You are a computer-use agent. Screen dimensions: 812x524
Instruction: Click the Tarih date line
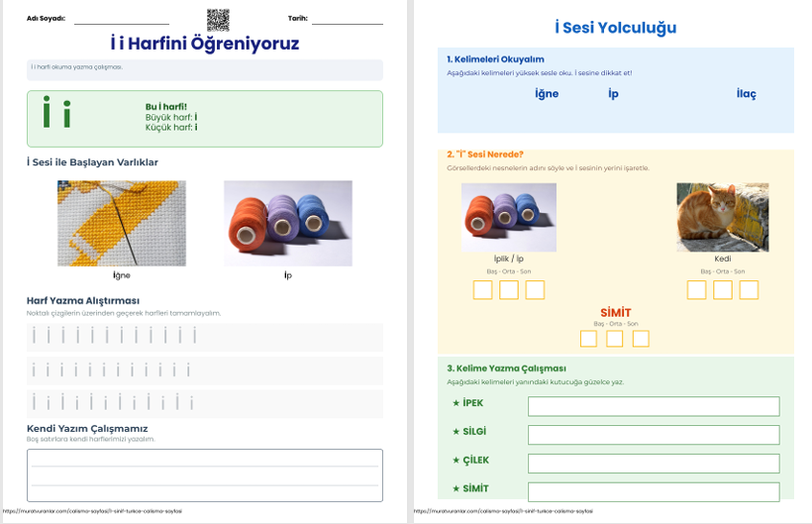click(x=347, y=20)
